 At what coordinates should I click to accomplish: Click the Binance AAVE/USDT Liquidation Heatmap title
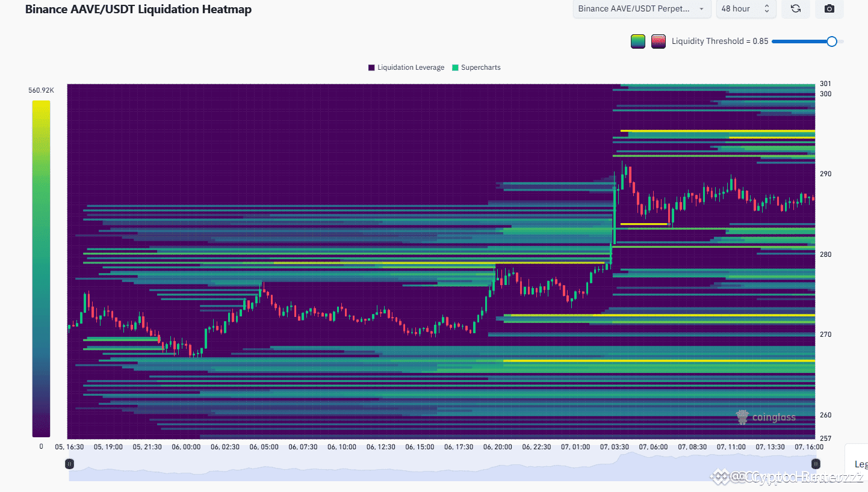pyautogui.click(x=138, y=9)
